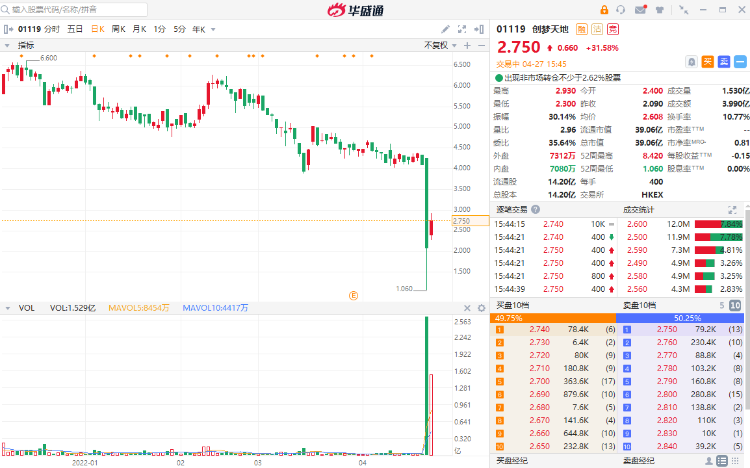Toggle order book depth to 5 levels
This screenshot has width=750, height=468.
point(721,305)
